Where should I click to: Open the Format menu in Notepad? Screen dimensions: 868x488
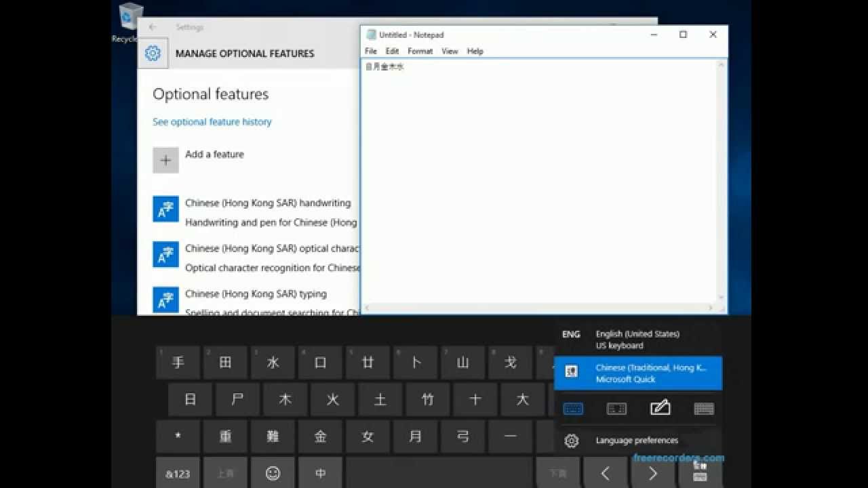[x=420, y=51]
